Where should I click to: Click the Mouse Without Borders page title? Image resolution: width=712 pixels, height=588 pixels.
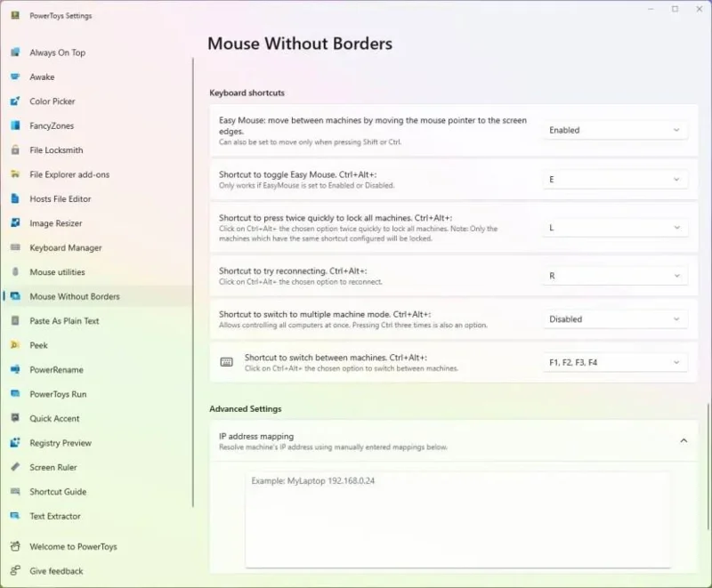click(300, 44)
